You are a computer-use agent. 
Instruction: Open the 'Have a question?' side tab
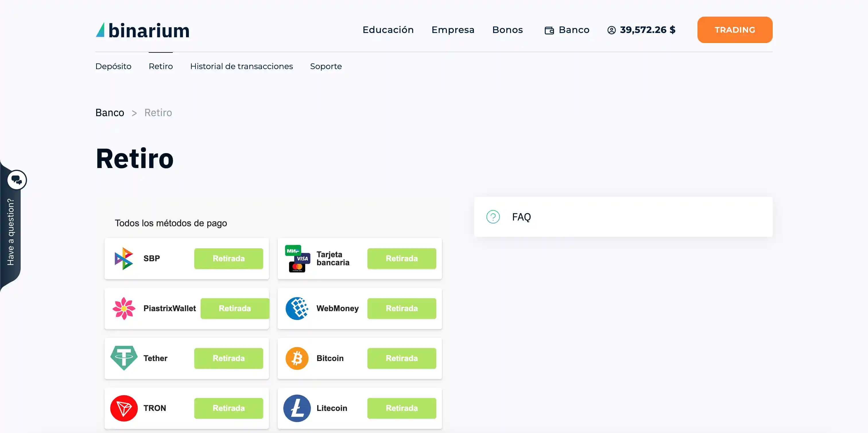(10, 232)
